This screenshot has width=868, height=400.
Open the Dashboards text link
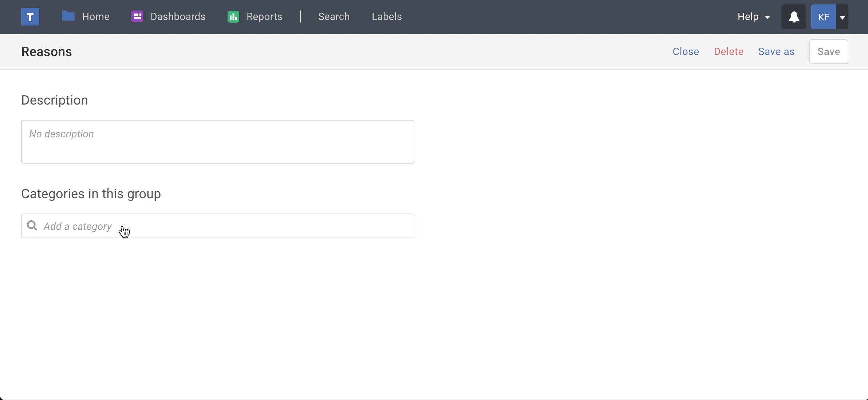178,17
